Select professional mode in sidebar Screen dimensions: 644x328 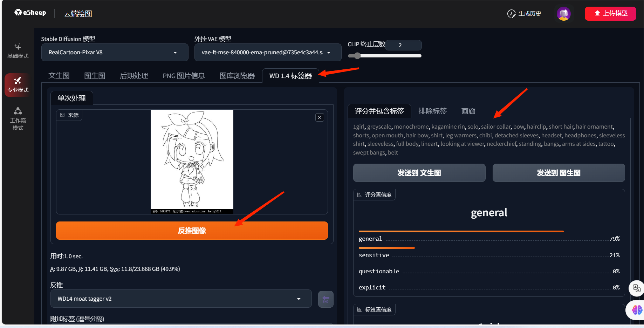[18, 85]
